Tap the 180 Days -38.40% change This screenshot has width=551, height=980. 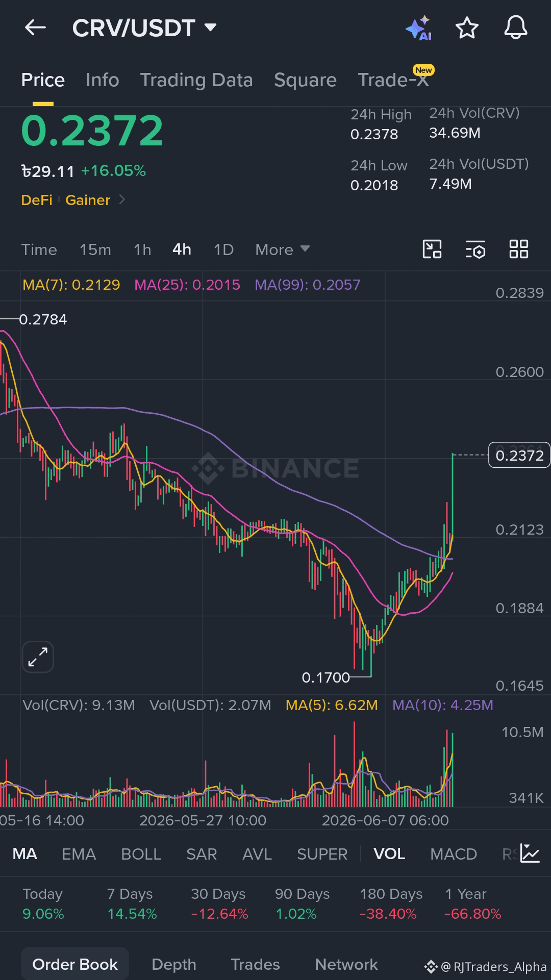click(388, 914)
